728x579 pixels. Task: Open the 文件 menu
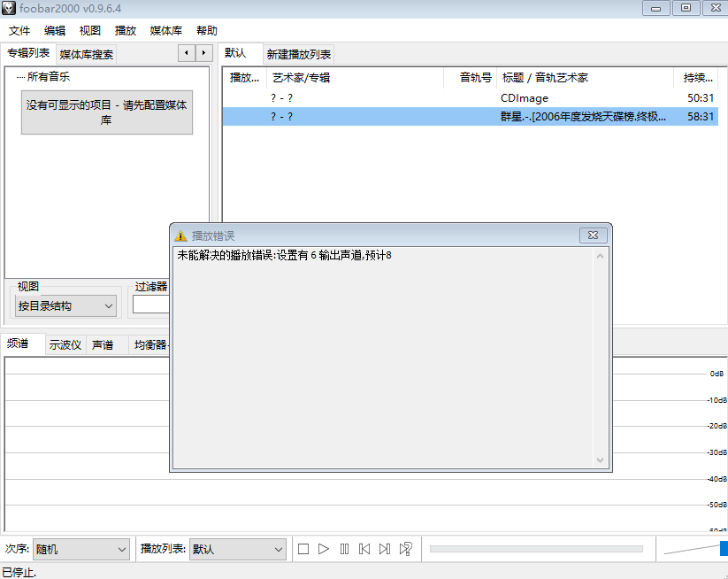tap(19, 31)
